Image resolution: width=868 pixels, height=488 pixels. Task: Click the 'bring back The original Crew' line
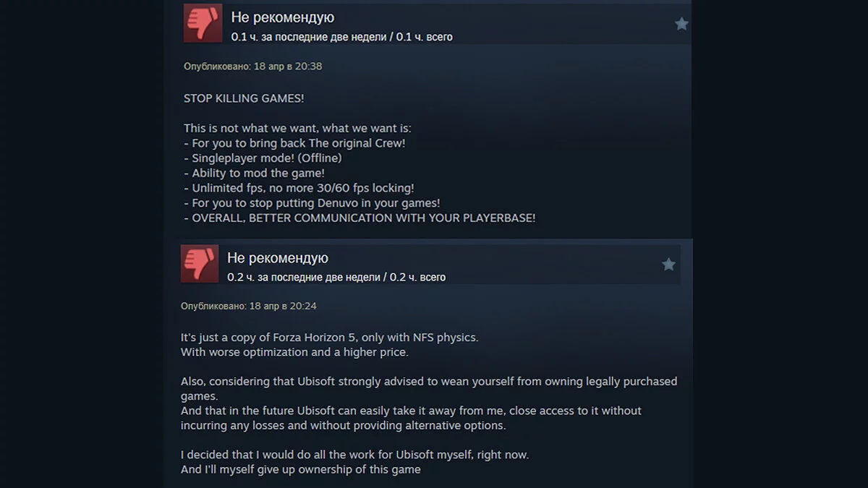tap(294, 143)
